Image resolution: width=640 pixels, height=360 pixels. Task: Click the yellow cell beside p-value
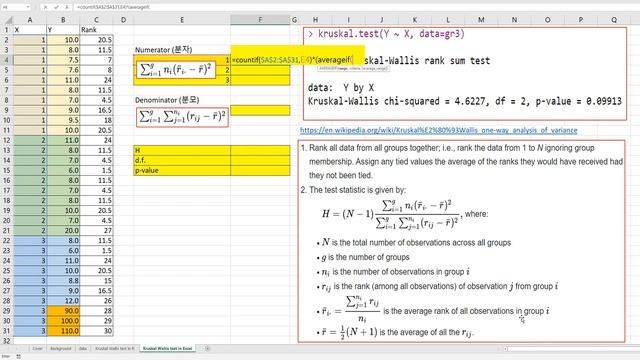[260, 170]
